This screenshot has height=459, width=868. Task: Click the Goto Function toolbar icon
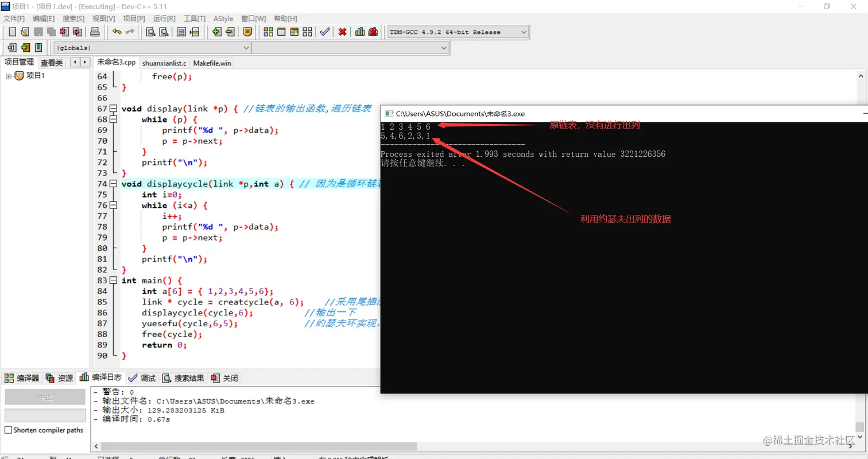(181, 32)
